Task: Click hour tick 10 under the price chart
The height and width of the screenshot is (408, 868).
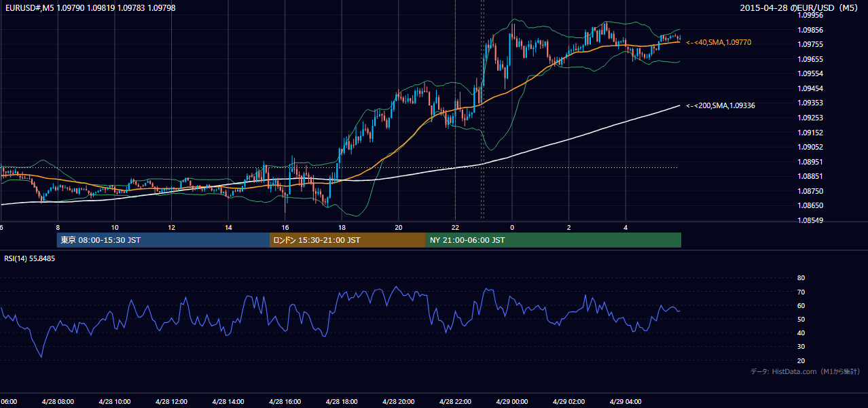Action: coord(115,227)
